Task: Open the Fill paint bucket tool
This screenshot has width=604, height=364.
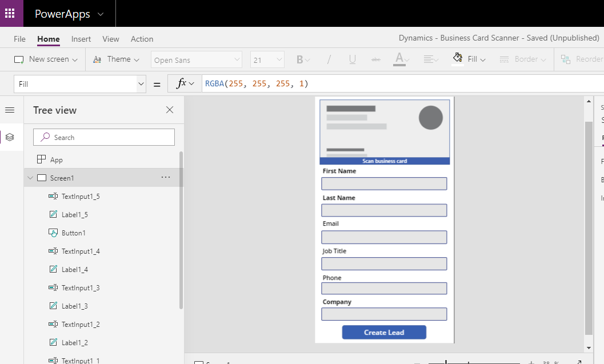Action: pyautogui.click(x=457, y=58)
